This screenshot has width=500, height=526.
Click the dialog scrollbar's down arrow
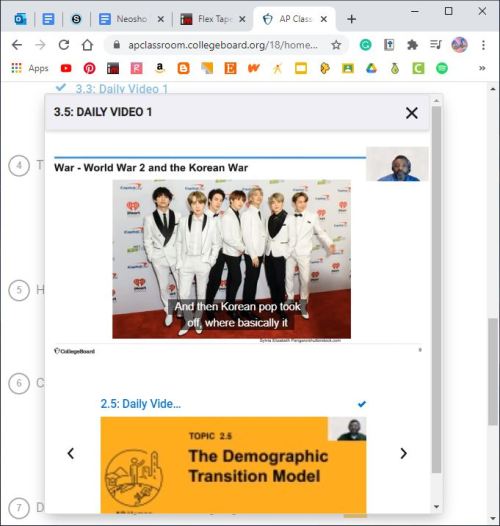(x=436, y=507)
